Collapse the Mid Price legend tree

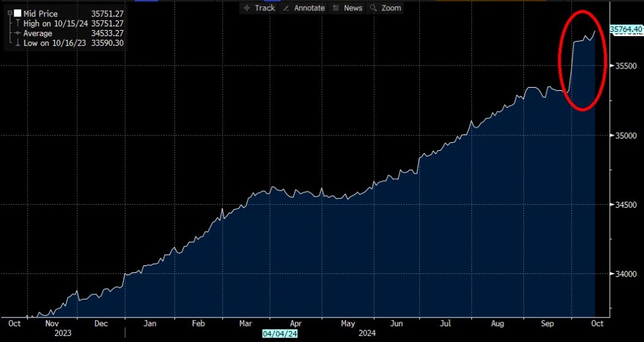(x=10, y=13)
